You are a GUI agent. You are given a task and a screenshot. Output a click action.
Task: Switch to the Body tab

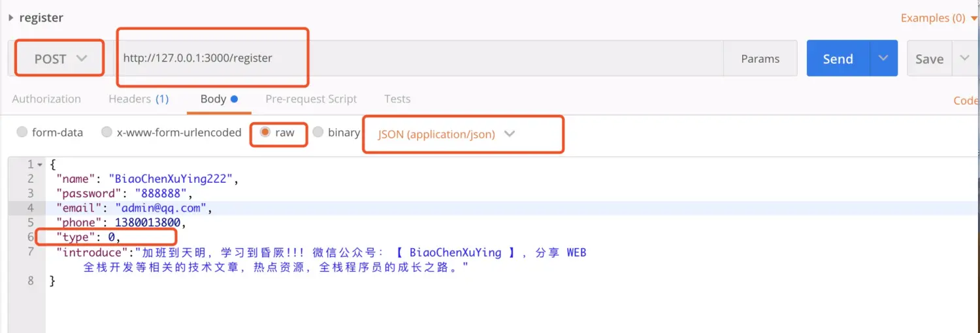pyautogui.click(x=218, y=99)
